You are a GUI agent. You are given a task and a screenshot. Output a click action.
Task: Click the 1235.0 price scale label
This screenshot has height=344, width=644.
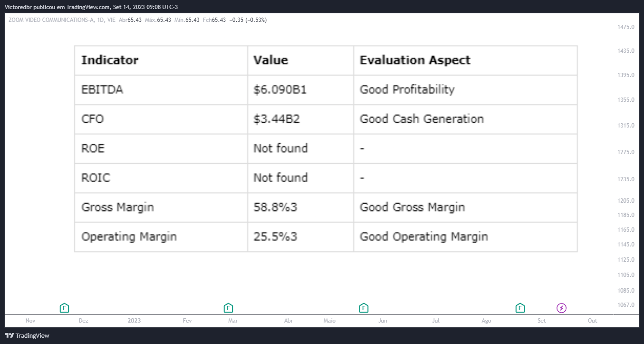(x=626, y=179)
